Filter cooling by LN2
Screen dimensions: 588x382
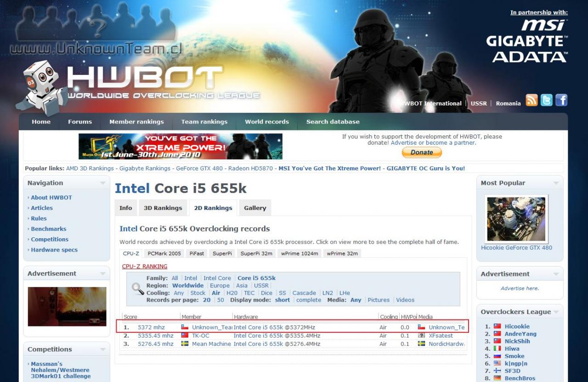(x=328, y=293)
